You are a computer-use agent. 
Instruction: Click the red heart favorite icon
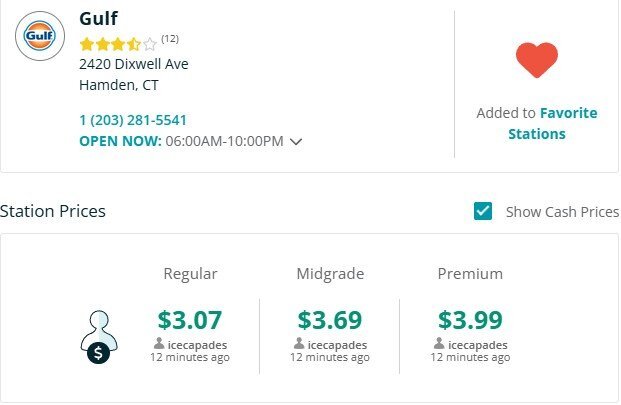[x=537, y=60]
